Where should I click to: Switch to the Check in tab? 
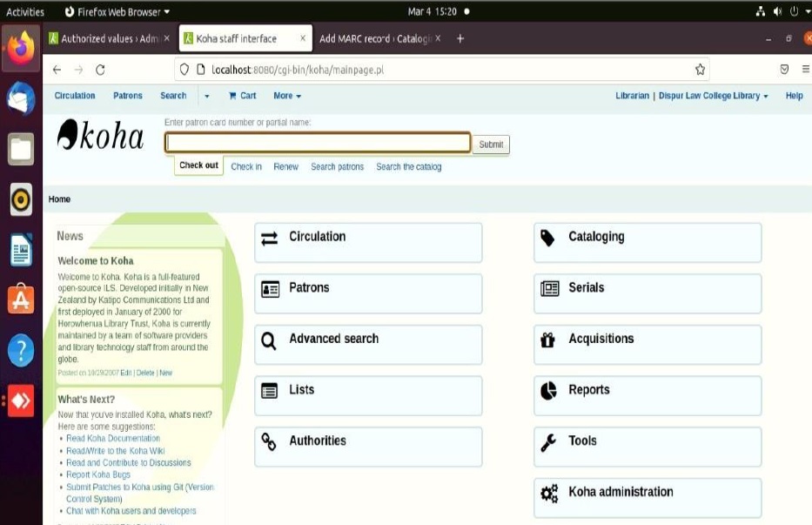click(x=246, y=166)
